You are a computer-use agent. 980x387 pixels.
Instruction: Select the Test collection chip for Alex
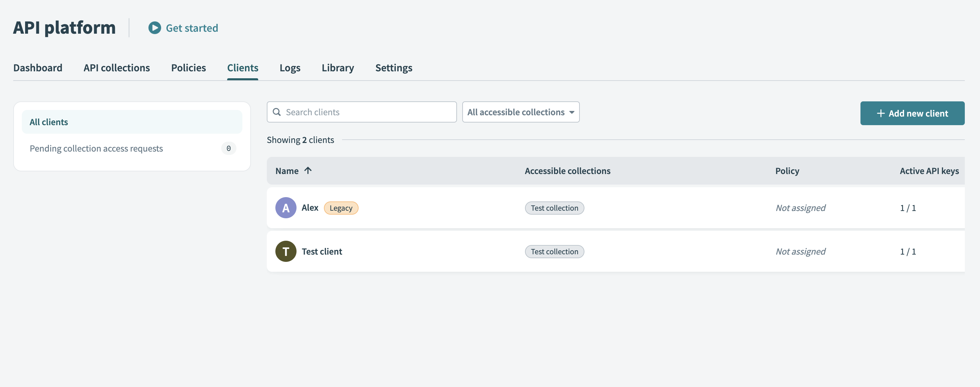click(554, 208)
